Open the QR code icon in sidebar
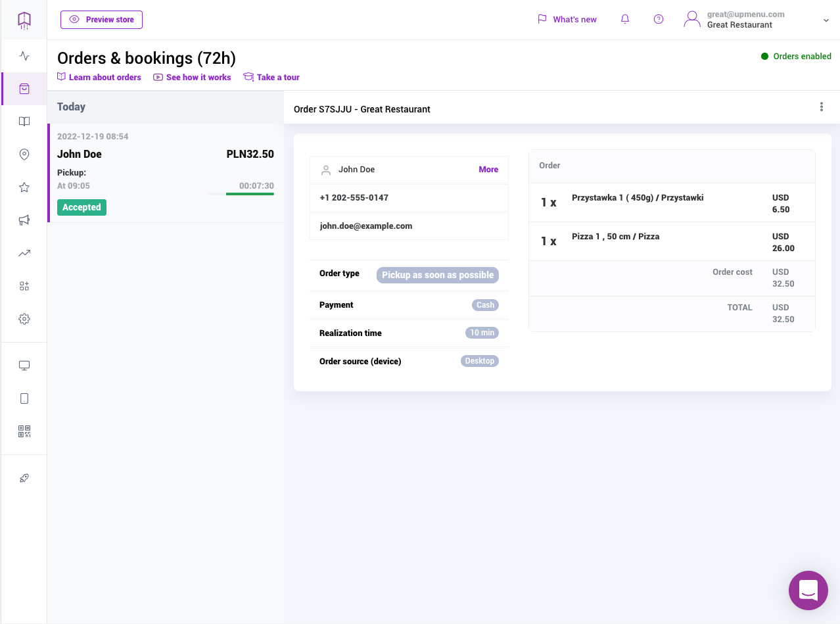 (24, 431)
